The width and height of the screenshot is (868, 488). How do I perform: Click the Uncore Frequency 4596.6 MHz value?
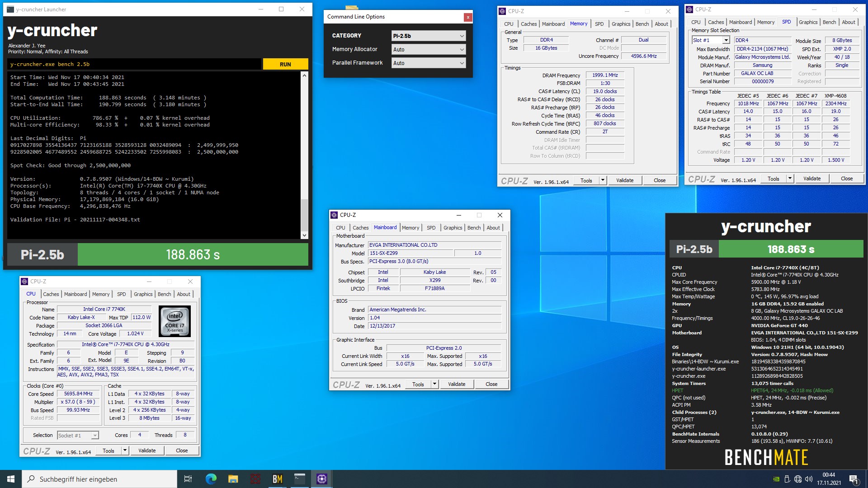pos(644,56)
